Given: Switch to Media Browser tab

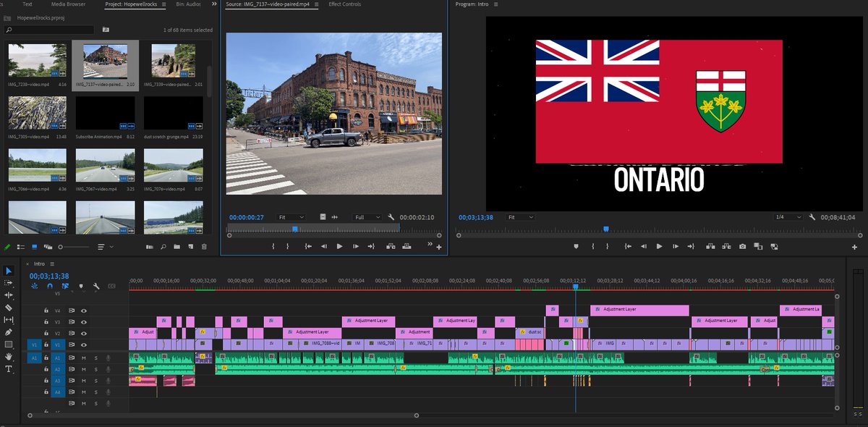Looking at the screenshot, I should point(68,4).
